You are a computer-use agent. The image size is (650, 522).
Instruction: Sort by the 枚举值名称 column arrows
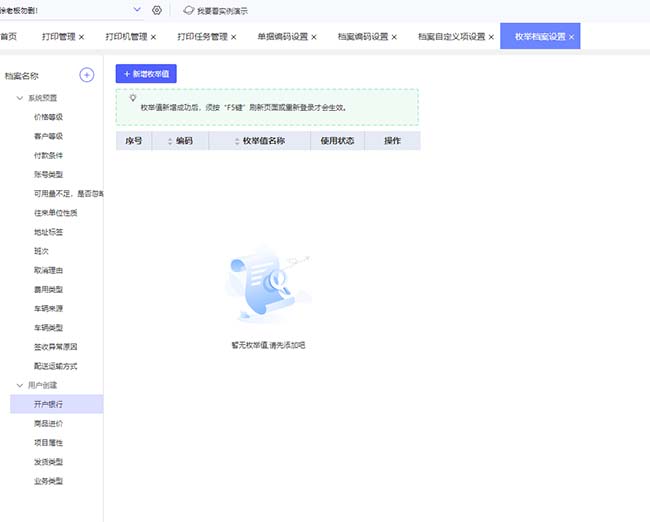pos(237,142)
